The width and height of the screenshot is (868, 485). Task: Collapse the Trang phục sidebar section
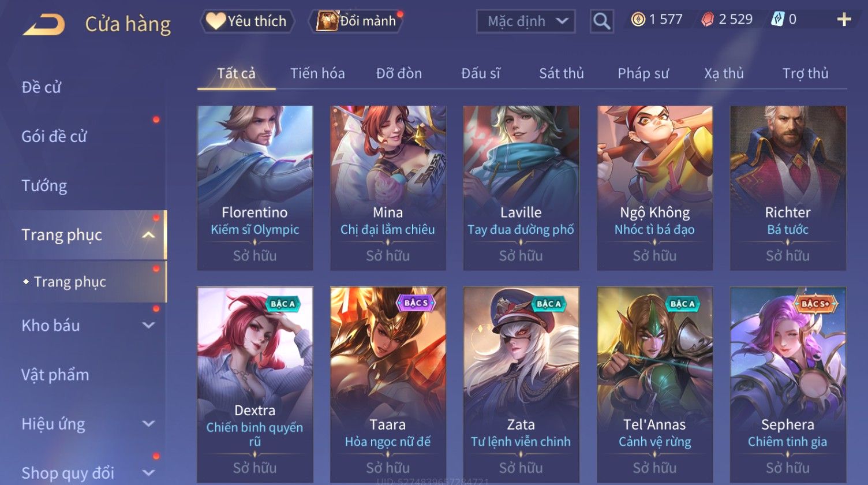148,235
